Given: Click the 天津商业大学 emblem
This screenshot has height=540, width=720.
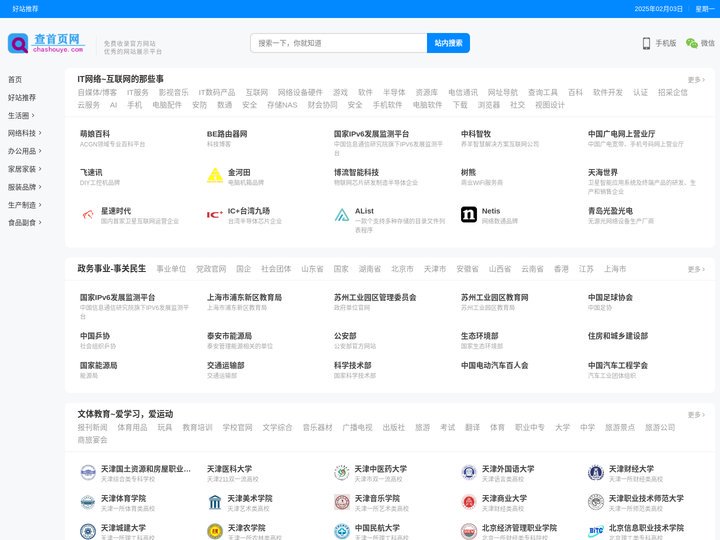Looking at the screenshot, I should (x=469, y=501).
